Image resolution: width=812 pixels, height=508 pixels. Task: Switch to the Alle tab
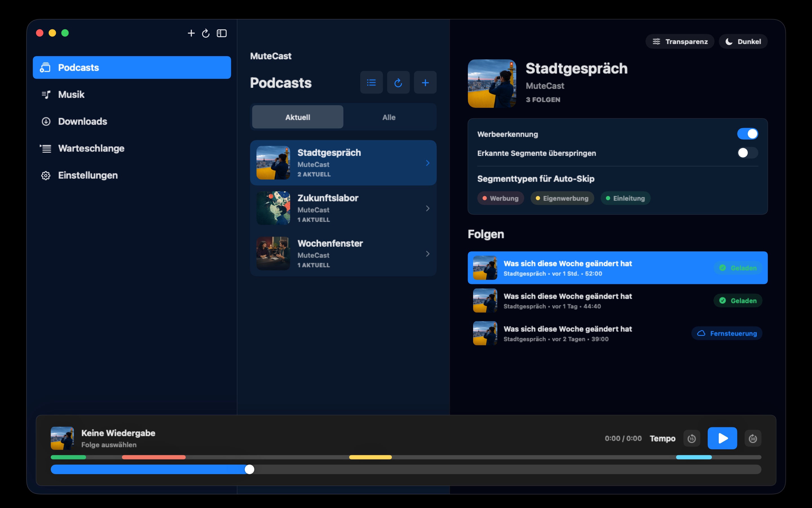tap(389, 117)
